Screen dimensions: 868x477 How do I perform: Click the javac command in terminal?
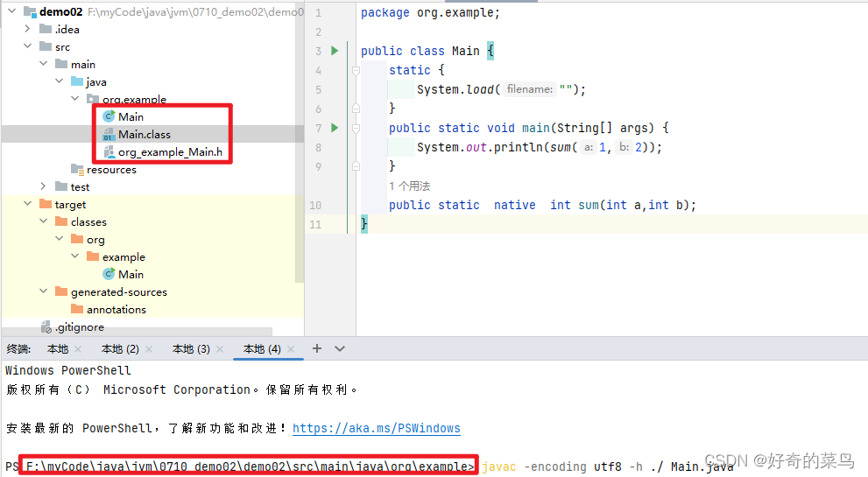498,467
